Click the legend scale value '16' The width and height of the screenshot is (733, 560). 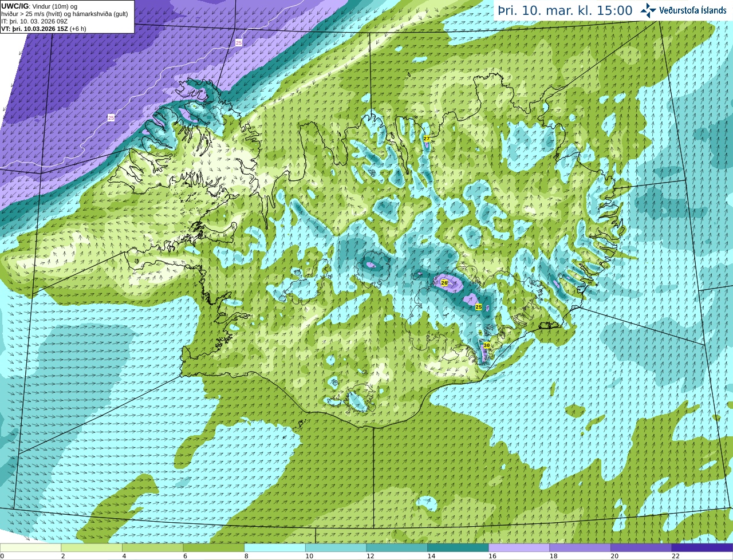492,556
